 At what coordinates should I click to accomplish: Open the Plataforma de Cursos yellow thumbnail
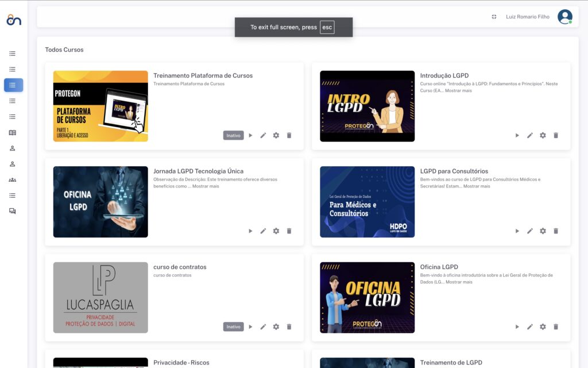coord(100,106)
